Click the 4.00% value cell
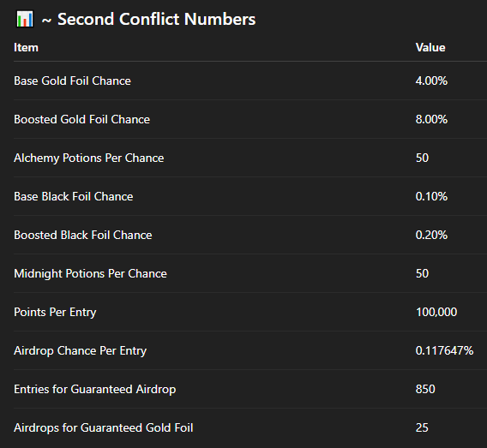487x448 pixels. click(x=431, y=81)
